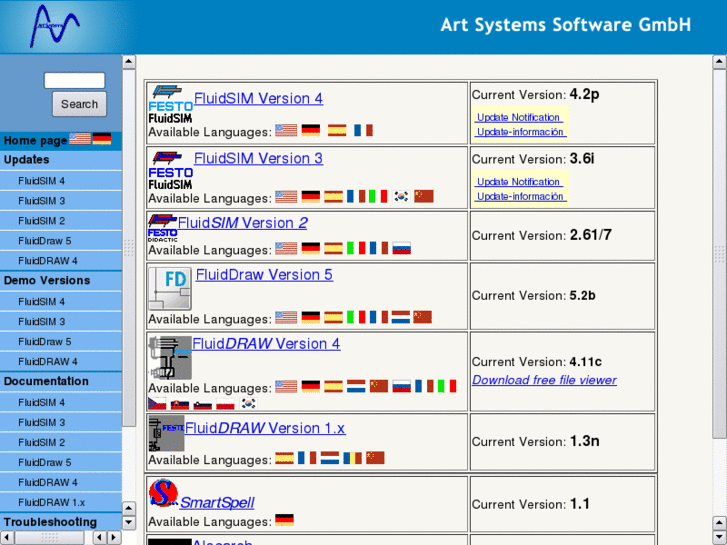
Task: Select the Russian flag in the FluidSIM Version 2 row
Action: (402, 248)
